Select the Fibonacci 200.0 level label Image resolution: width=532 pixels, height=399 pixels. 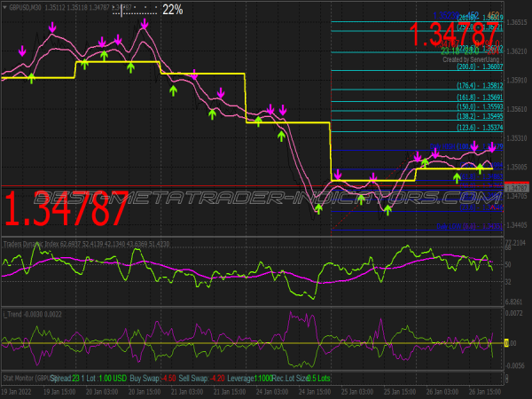479,66
